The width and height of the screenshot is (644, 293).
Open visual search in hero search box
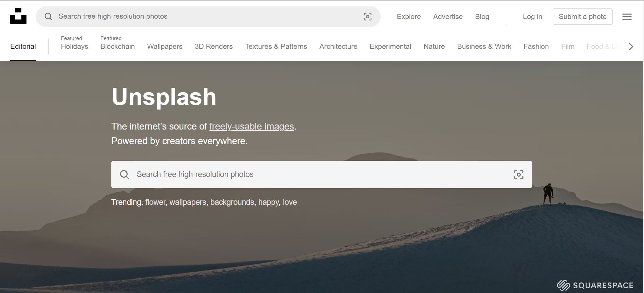tap(518, 175)
